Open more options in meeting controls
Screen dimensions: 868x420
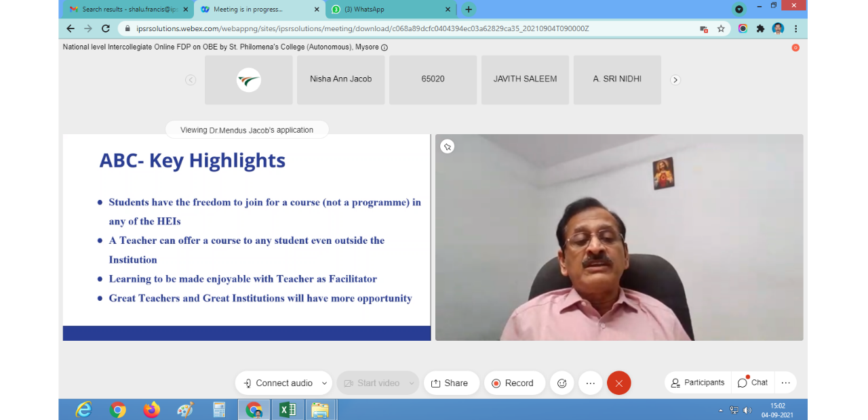click(590, 383)
